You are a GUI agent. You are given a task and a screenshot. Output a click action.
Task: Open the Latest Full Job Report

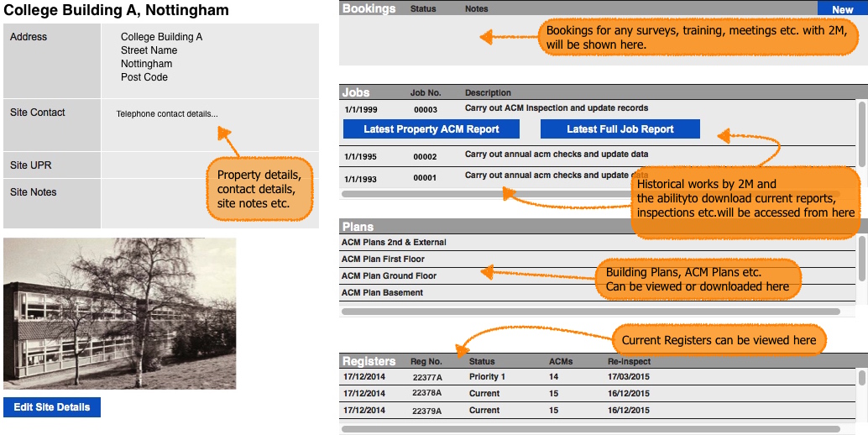620,129
